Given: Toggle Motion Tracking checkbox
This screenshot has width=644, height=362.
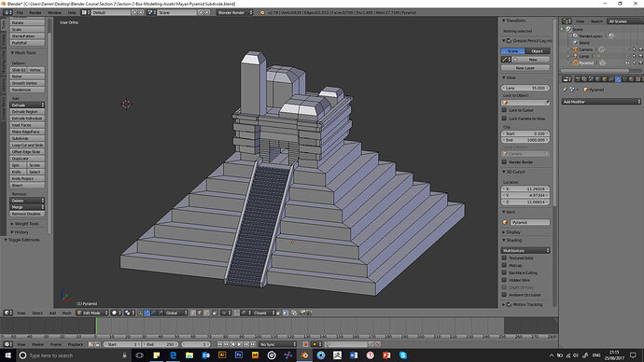Looking at the screenshot, I should click(510, 304).
